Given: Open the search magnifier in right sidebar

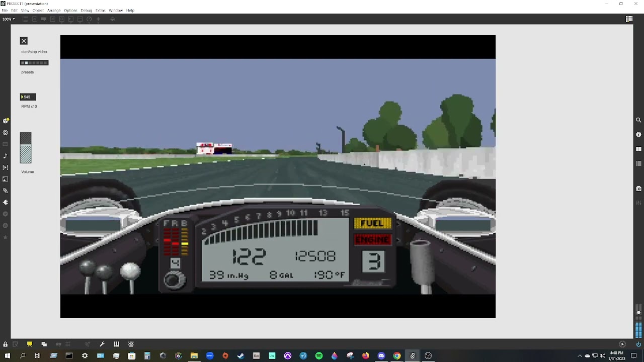Looking at the screenshot, I should coord(638,120).
